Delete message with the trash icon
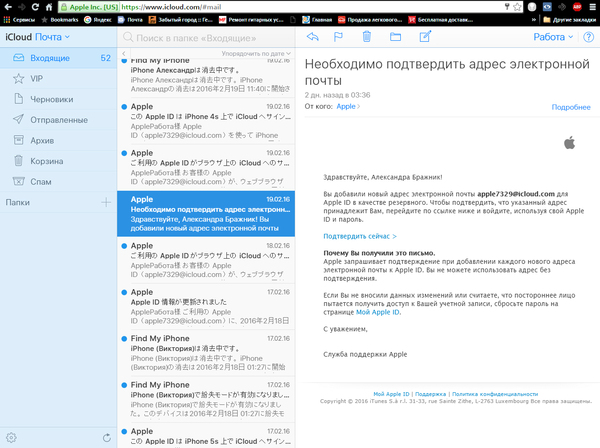Screen dimensions: 600x448 coord(368,37)
